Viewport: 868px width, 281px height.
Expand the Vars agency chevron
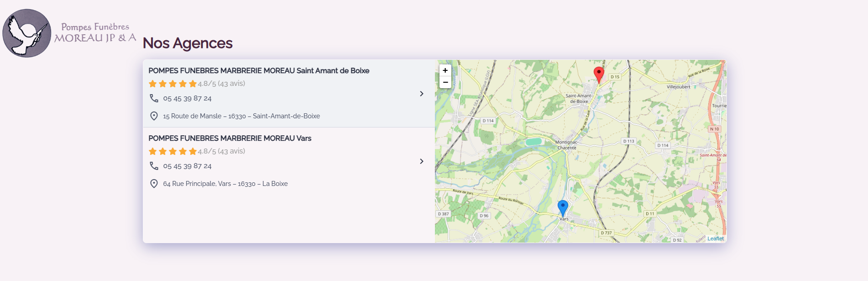pos(422,161)
